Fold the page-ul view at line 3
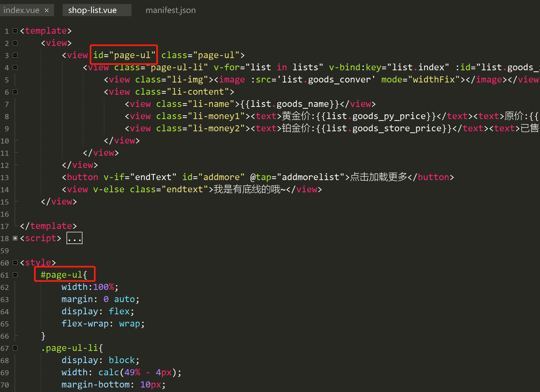 coord(15,55)
